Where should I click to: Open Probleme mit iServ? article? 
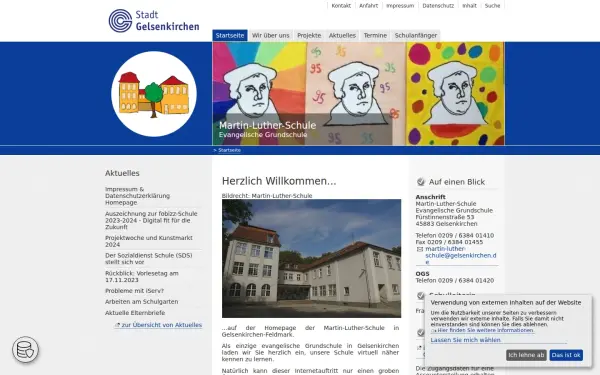(134, 291)
